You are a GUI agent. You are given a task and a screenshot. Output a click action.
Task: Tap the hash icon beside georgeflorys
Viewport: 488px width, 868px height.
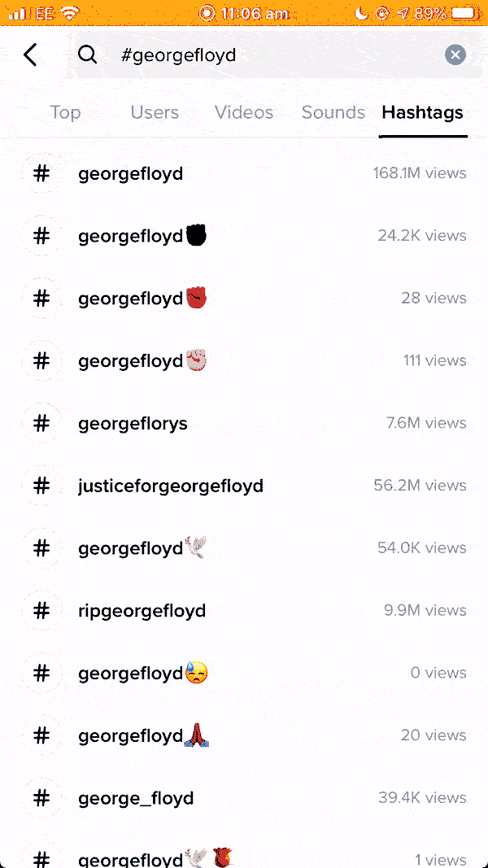(41, 423)
